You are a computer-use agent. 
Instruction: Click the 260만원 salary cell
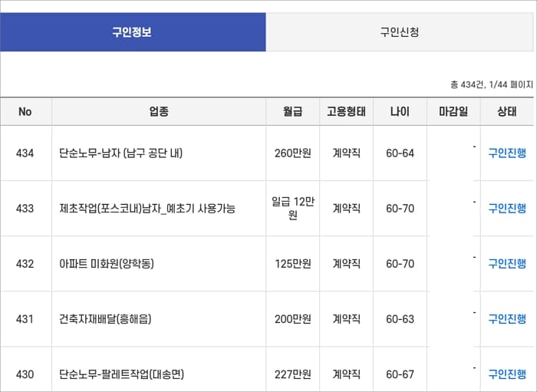click(292, 153)
